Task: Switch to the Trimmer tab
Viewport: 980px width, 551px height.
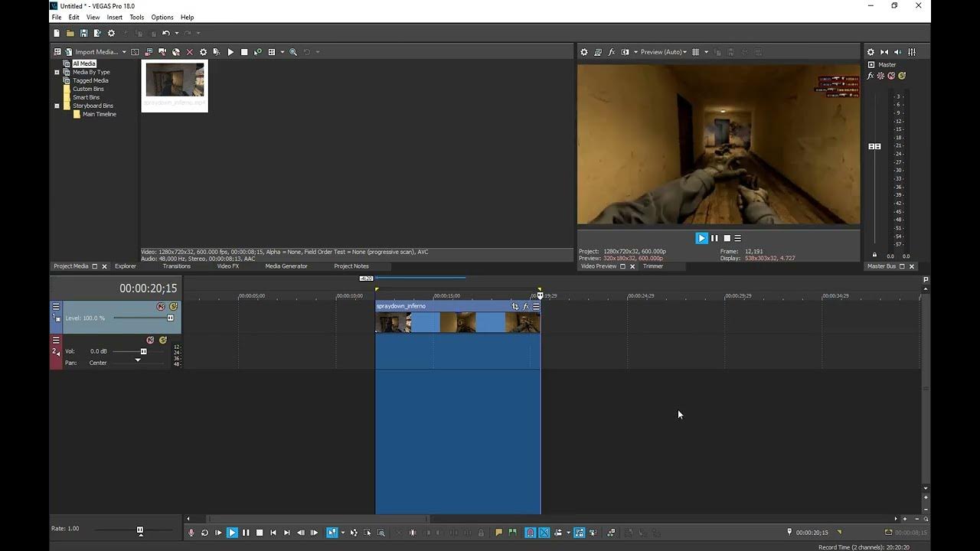Action: (x=653, y=266)
